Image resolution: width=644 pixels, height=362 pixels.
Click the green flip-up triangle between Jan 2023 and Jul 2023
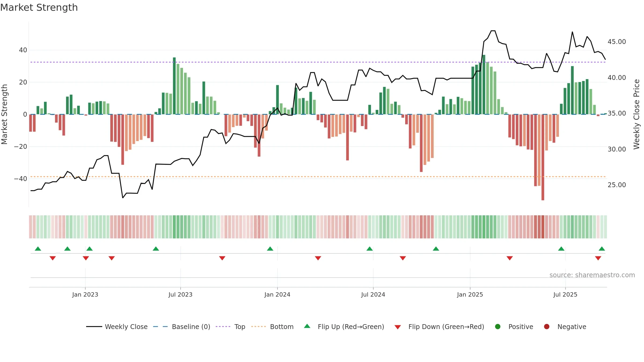[x=156, y=249]
